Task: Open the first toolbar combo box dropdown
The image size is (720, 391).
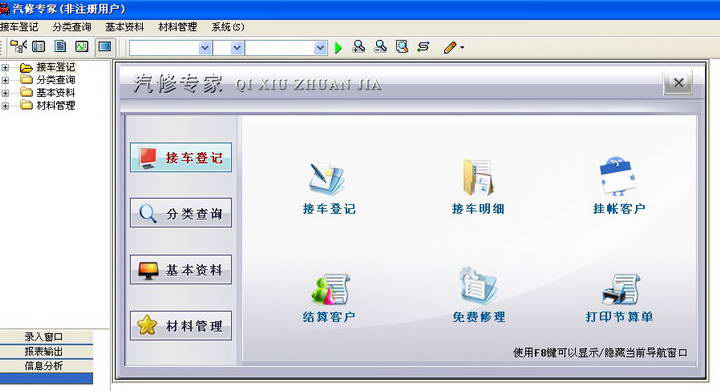Action: coord(205,48)
